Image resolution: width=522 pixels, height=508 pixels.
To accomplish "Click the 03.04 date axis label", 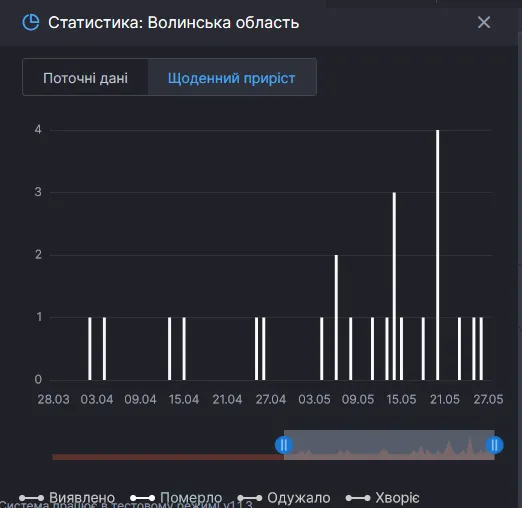I will [97, 399].
